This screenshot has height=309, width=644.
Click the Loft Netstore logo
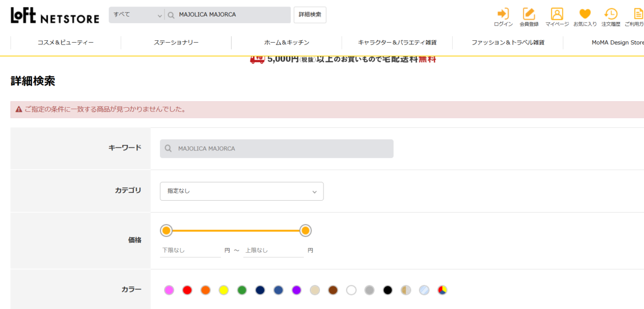[x=55, y=16]
